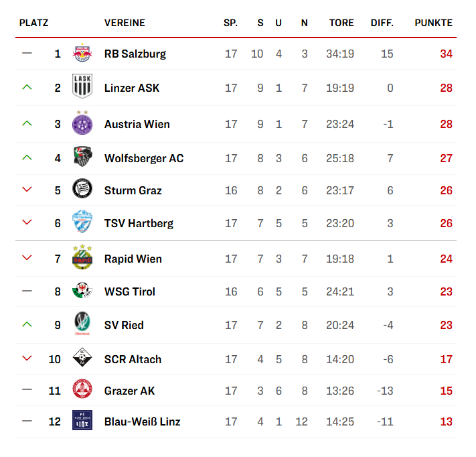Click the SV Ried crest icon

point(82,325)
